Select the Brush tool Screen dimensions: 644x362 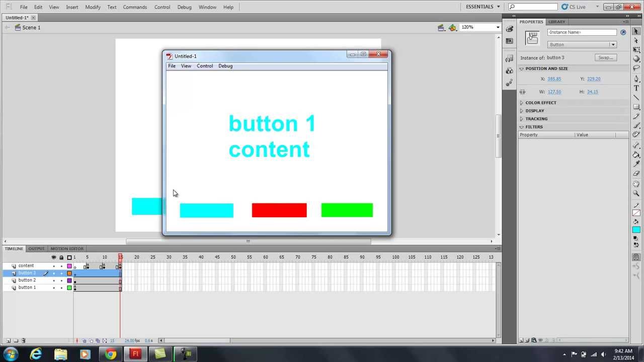[636, 126]
